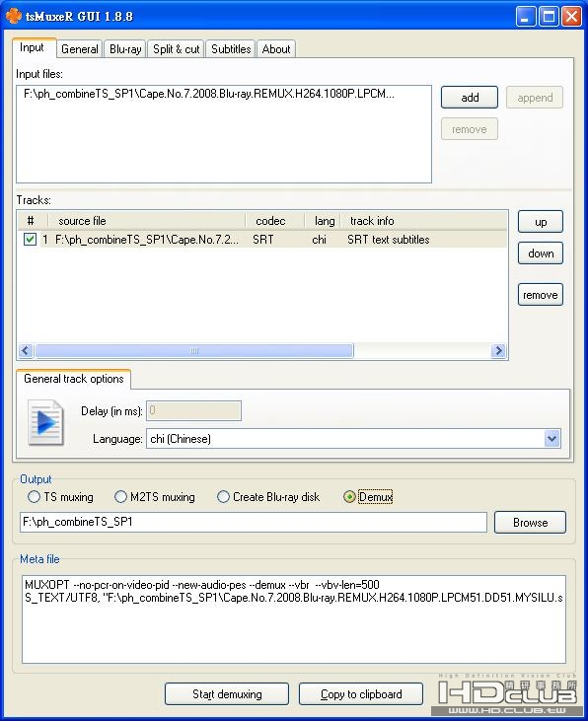Screen dimensions: 588x721
Task: Open the About tab
Action: click(276, 48)
